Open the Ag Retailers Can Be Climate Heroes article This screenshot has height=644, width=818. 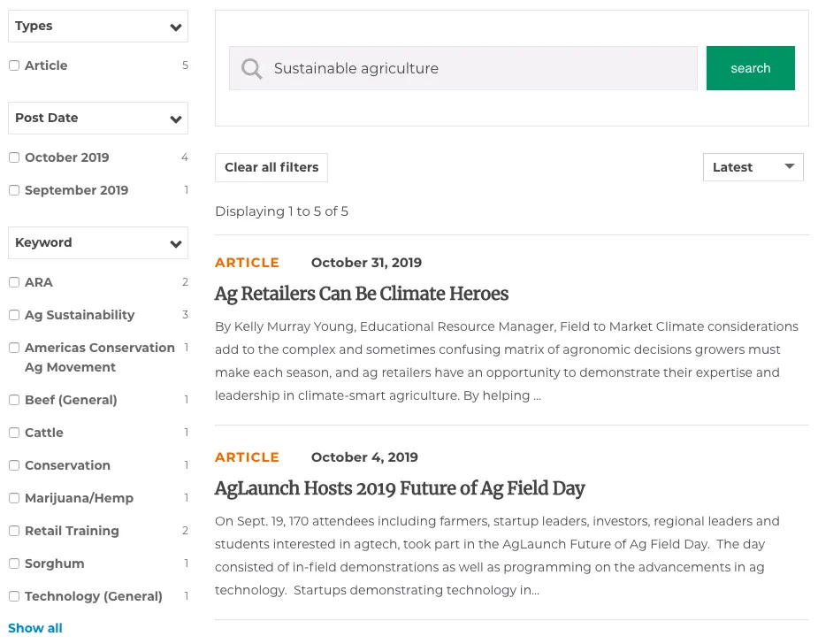point(362,295)
